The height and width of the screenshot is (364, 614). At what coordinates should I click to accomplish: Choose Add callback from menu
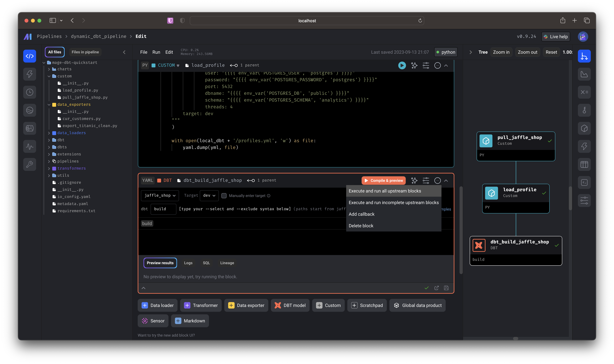(x=393, y=214)
